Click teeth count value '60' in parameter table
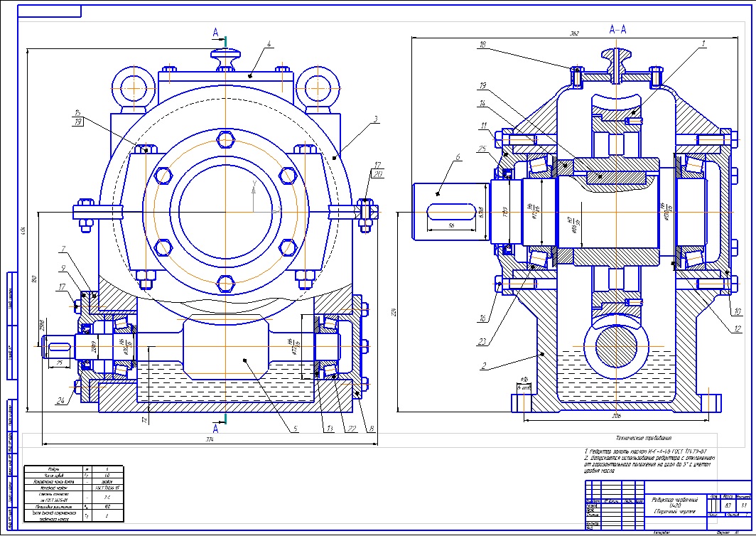The image size is (756, 536). [107, 475]
